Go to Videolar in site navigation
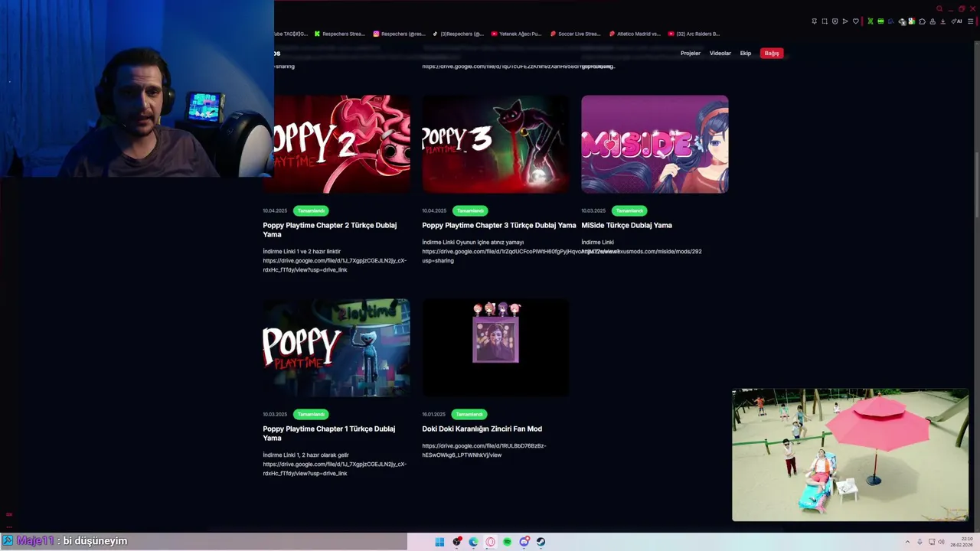Screen dimensions: 980x551 (x=720, y=54)
